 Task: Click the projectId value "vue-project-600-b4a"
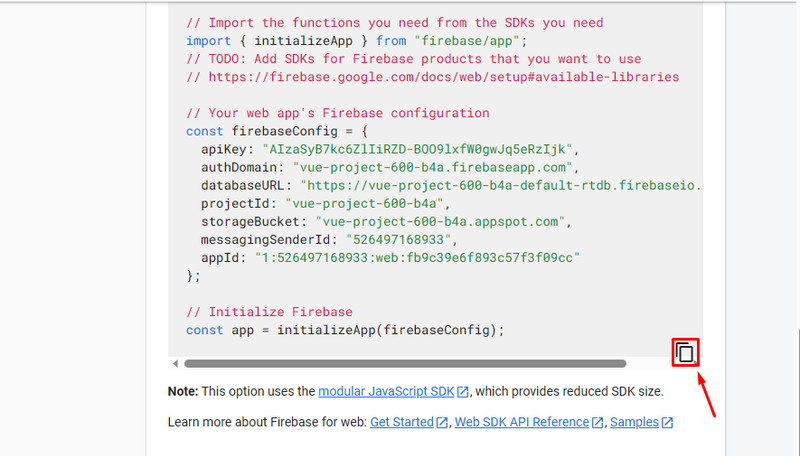tap(364, 204)
